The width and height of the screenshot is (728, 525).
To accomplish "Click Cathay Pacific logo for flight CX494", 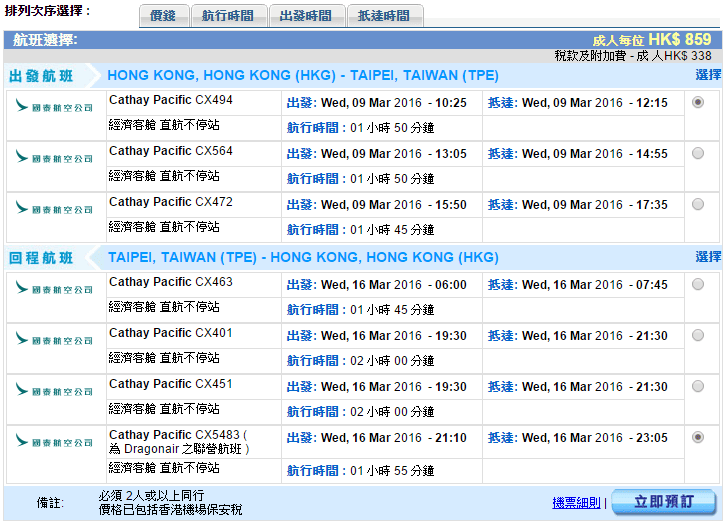I will [x=55, y=107].
